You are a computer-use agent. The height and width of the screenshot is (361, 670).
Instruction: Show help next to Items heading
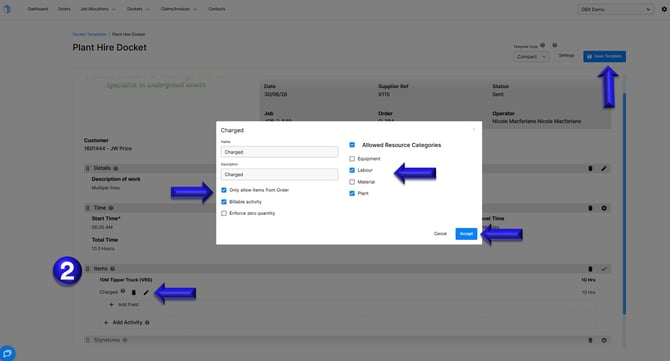tap(113, 269)
